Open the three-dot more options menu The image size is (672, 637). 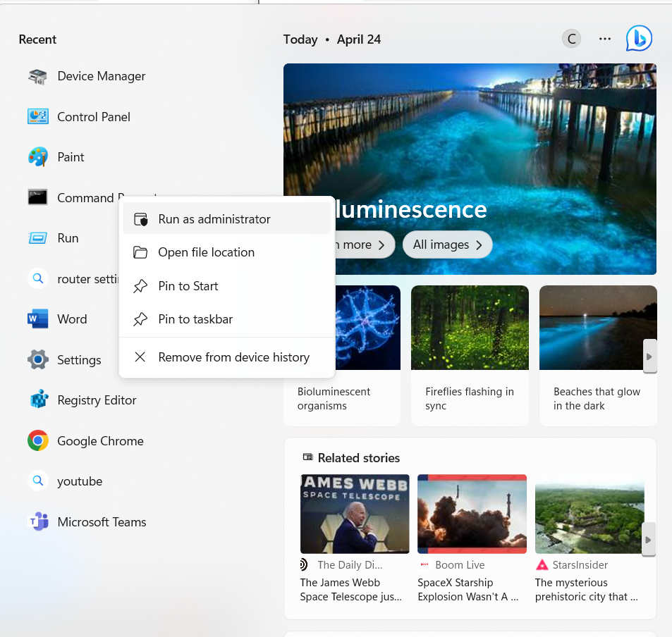[604, 39]
